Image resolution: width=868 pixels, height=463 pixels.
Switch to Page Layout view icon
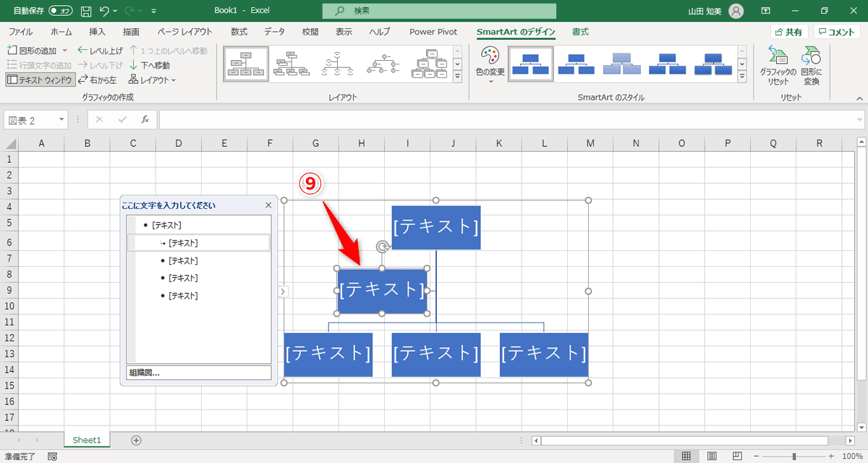[712, 456]
